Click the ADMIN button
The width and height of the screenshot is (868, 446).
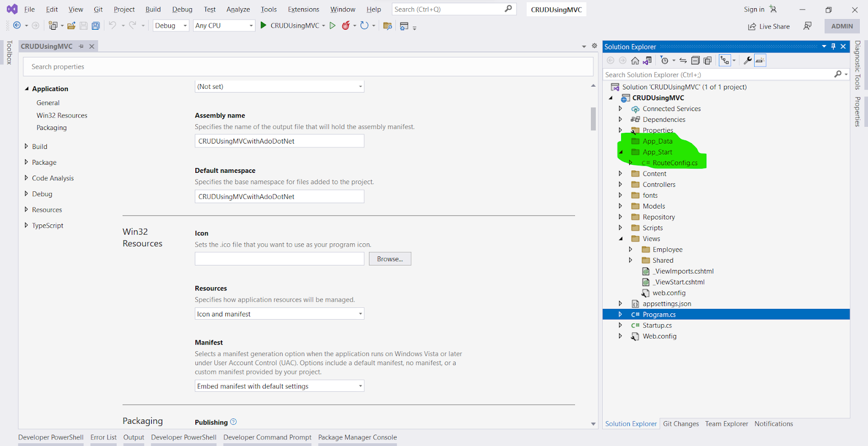pos(842,26)
